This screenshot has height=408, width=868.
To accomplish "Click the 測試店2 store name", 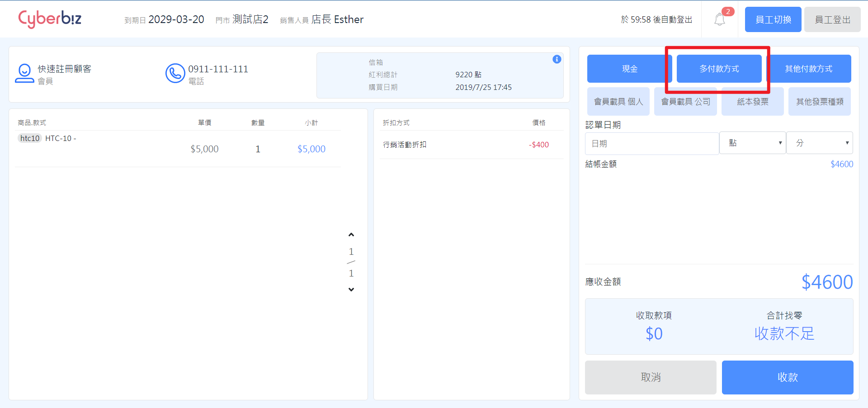I will coord(250,19).
